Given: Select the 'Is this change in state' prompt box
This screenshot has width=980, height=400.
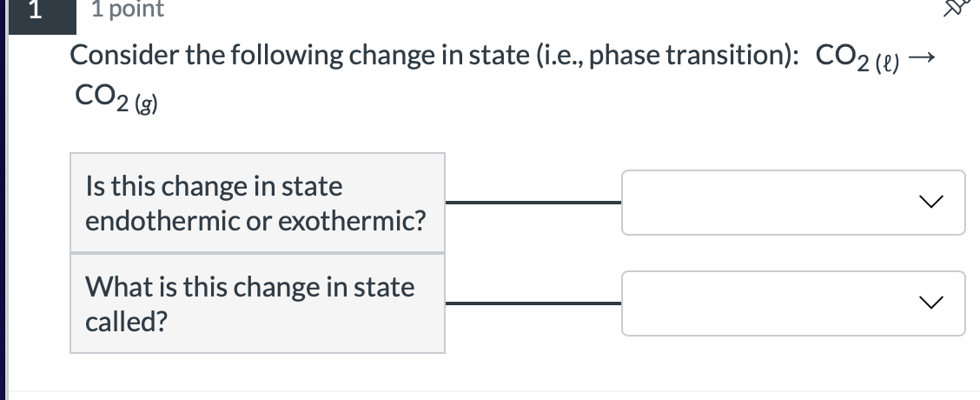Looking at the screenshot, I should click(x=257, y=203).
